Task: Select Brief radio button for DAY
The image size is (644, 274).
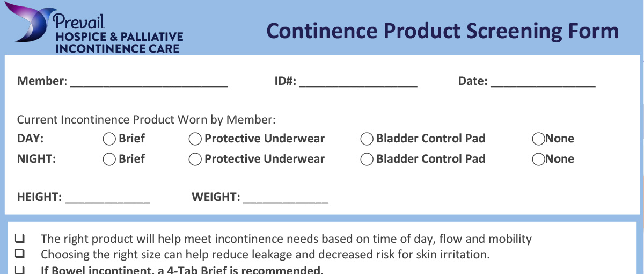Action: pos(109,139)
